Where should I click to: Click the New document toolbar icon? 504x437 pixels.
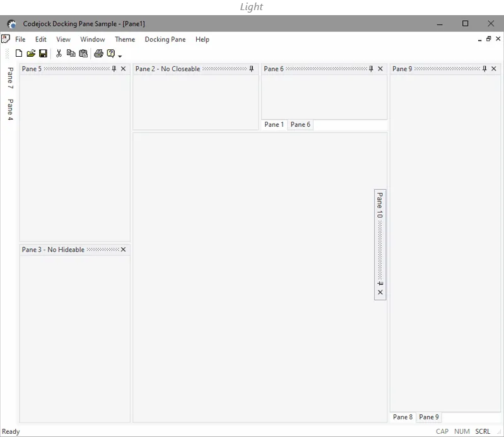coord(19,54)
